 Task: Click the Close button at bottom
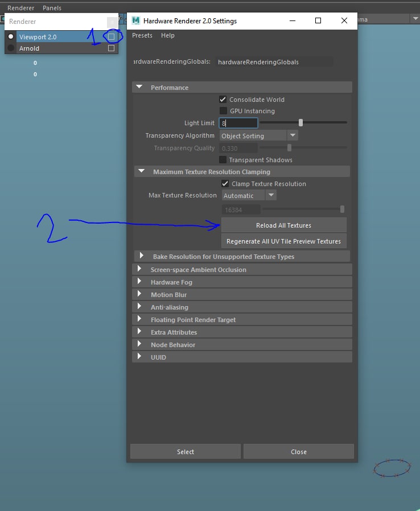tap(298, 452)
